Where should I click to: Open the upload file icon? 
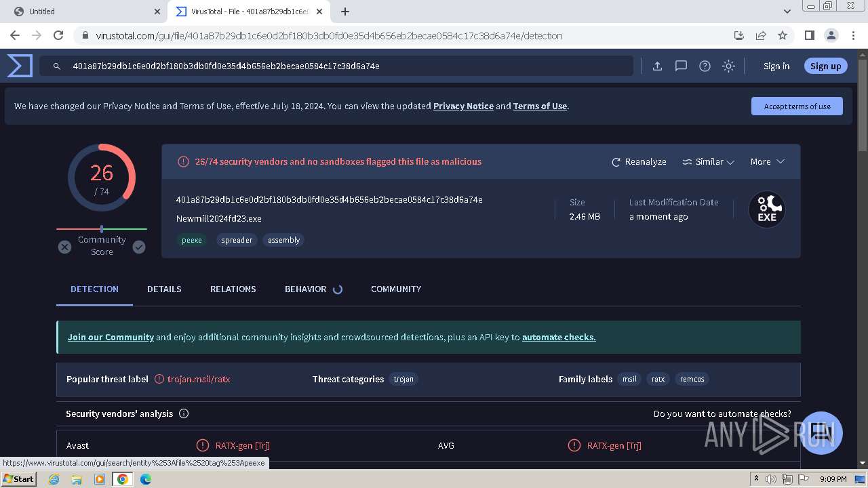(x=657, y=66)
